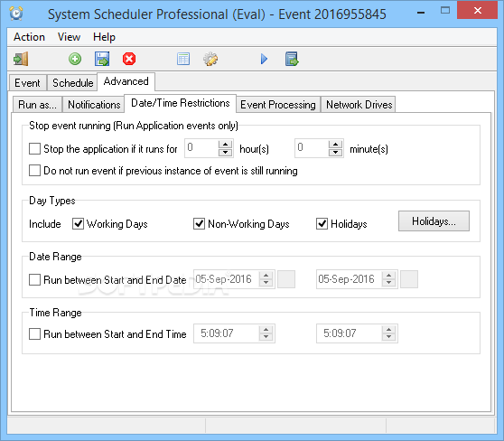Select the Date/Time Restrictions sub-tab

pyautogui.click(x=181, y=103)
